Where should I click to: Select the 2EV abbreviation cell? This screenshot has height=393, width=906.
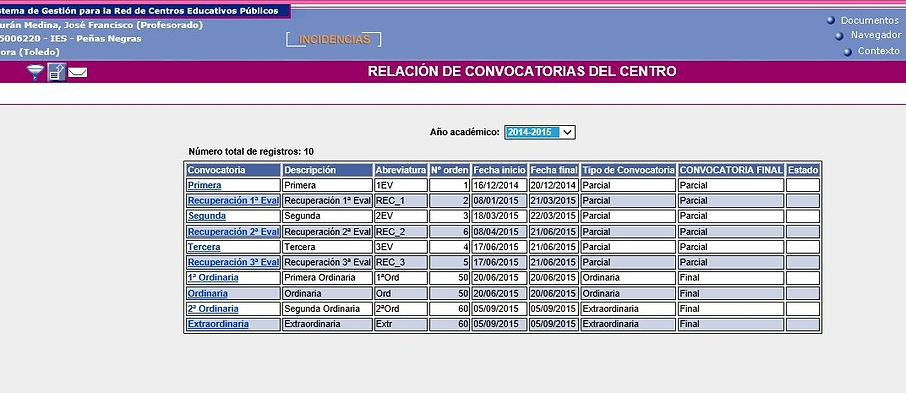[x=401, y=216]
